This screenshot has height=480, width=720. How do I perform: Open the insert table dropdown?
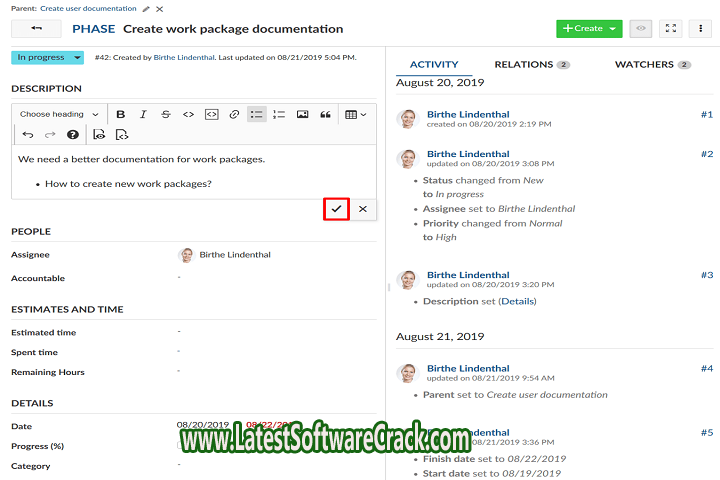pos(355,114)
